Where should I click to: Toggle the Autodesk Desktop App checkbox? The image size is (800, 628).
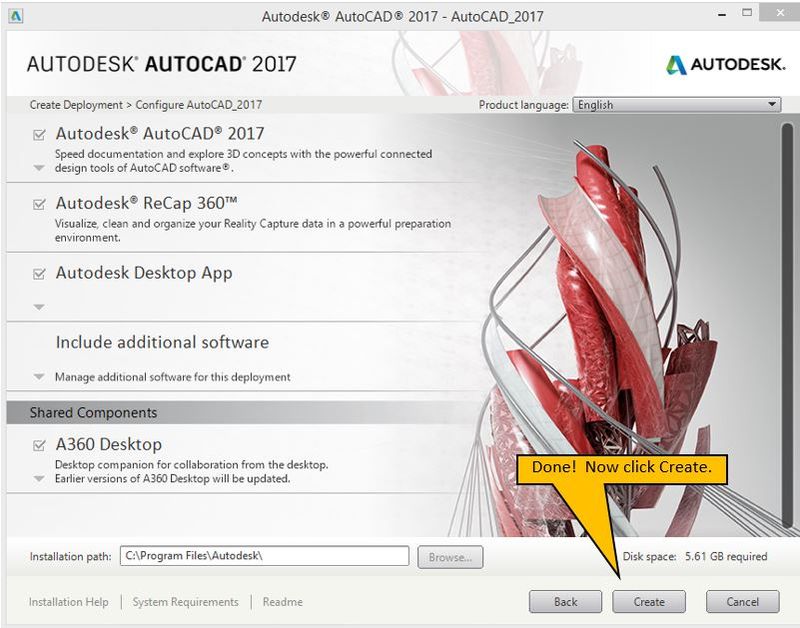tap(39, 274)
